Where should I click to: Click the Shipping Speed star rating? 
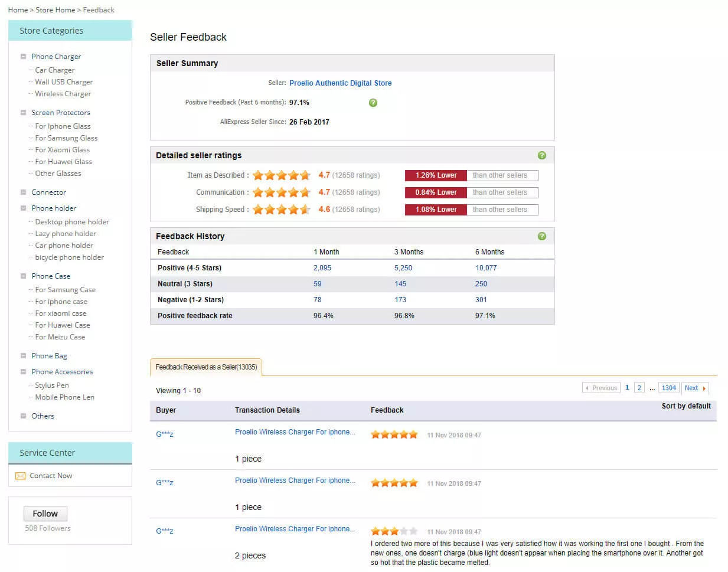pos(282,210)
